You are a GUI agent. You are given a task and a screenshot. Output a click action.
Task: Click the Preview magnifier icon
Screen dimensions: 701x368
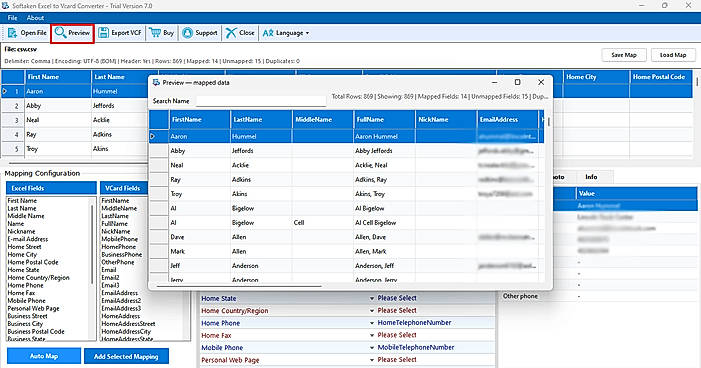60,33
